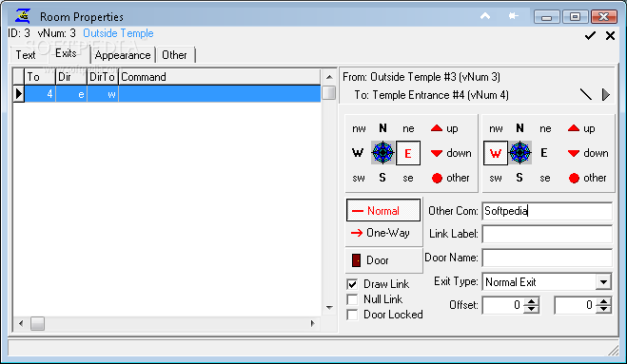The image size is (627, 364).
Task: Choose other in the To direction panel
Action: 587,178
